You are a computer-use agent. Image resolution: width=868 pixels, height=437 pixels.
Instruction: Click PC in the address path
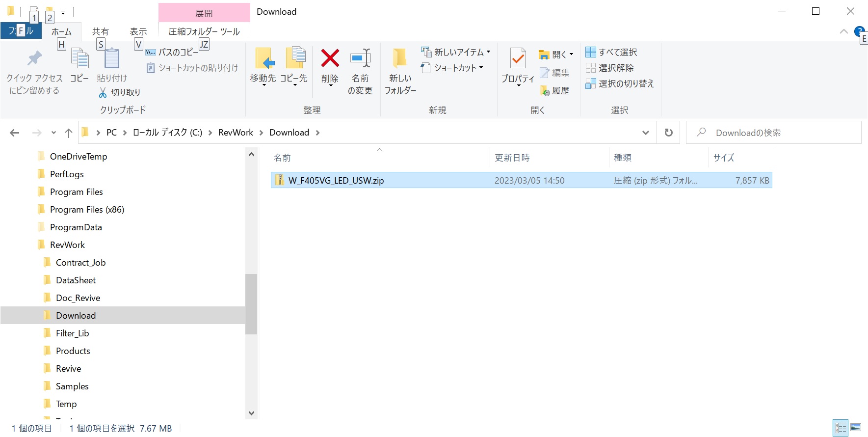[x=112, y=133]
